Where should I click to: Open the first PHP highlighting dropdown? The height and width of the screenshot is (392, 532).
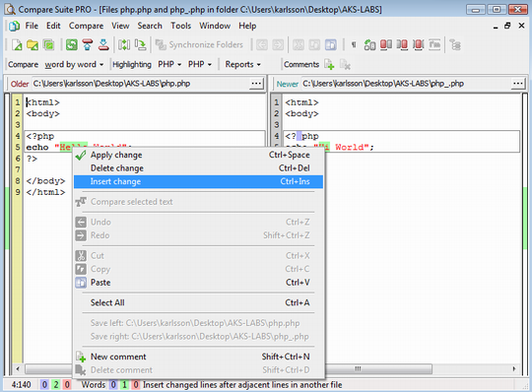[169, 64]
